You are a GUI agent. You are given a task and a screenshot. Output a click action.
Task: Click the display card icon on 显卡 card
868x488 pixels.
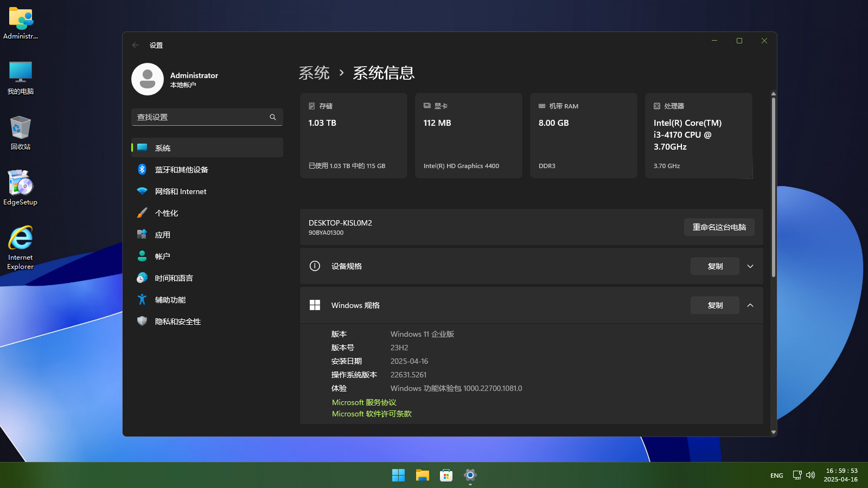[427, 106]
